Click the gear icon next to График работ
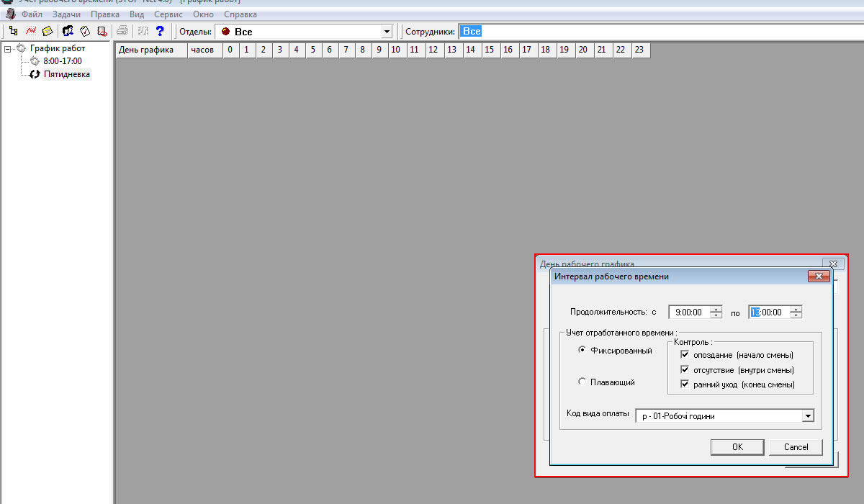The height and width of the screenshot is (504, 864). click(22, 48)
